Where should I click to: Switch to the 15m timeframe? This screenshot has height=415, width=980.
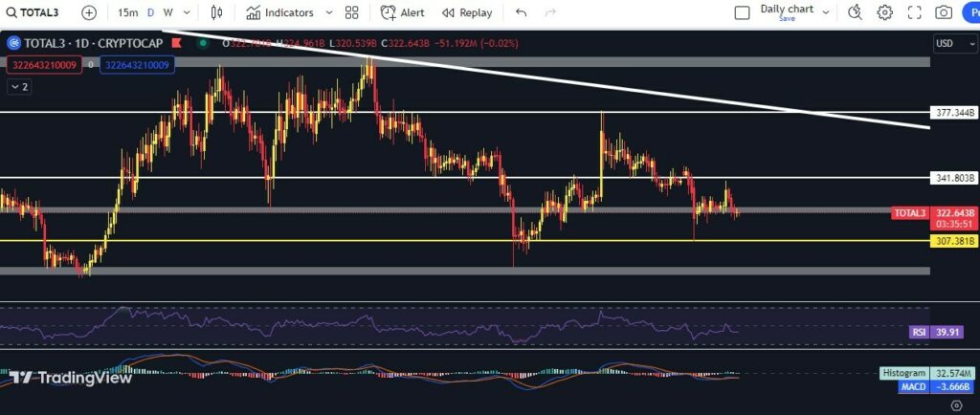click(127, 12)
